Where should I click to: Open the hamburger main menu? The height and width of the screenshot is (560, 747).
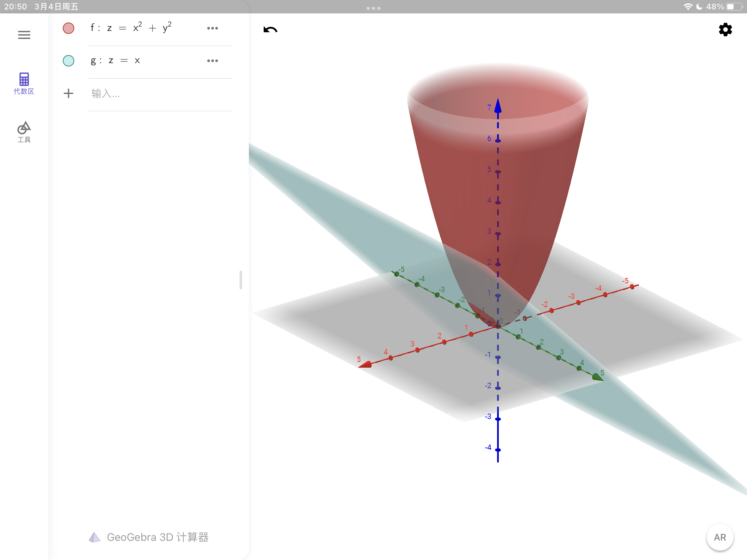(x=24, y=35)
